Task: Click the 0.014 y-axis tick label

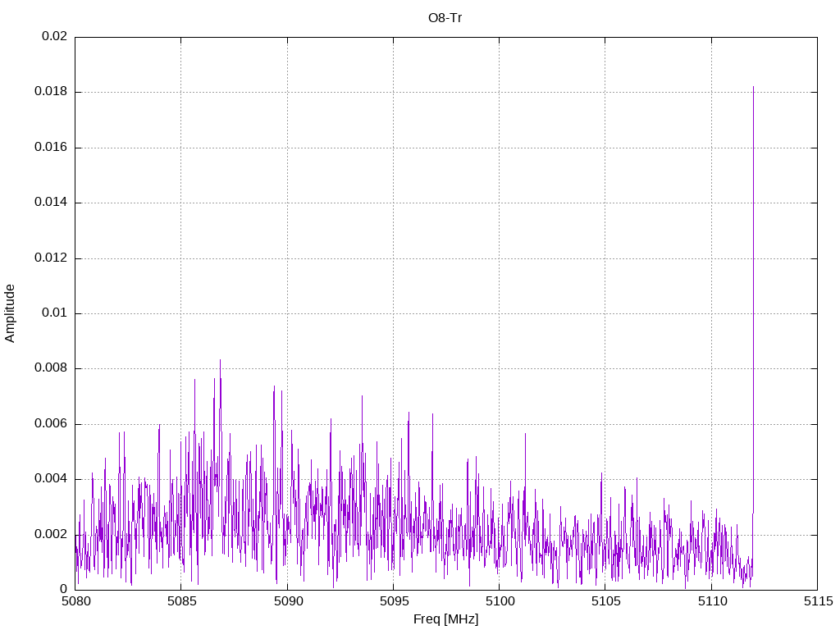Action: tap(51, 203)
